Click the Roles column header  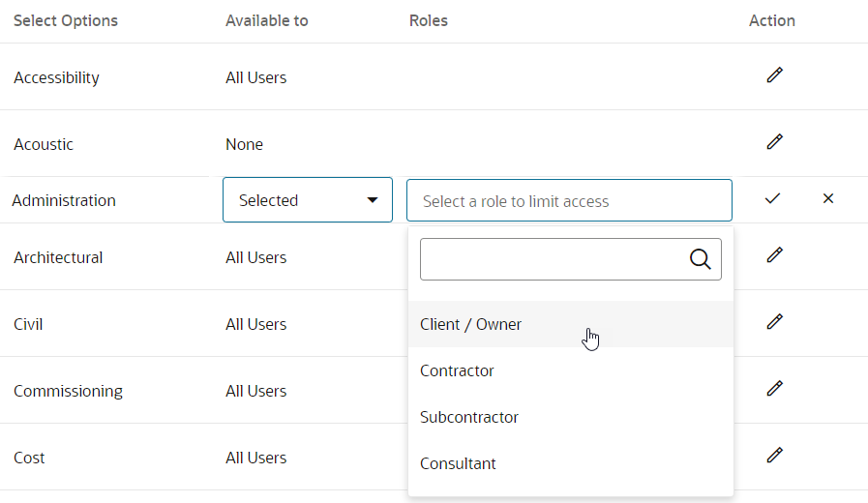429,20
